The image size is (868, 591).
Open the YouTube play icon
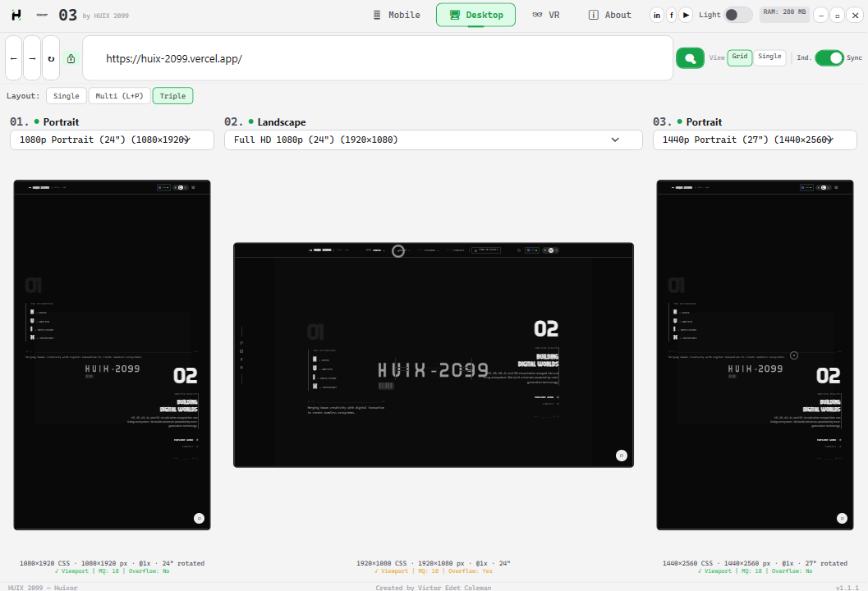coord(686,15)
